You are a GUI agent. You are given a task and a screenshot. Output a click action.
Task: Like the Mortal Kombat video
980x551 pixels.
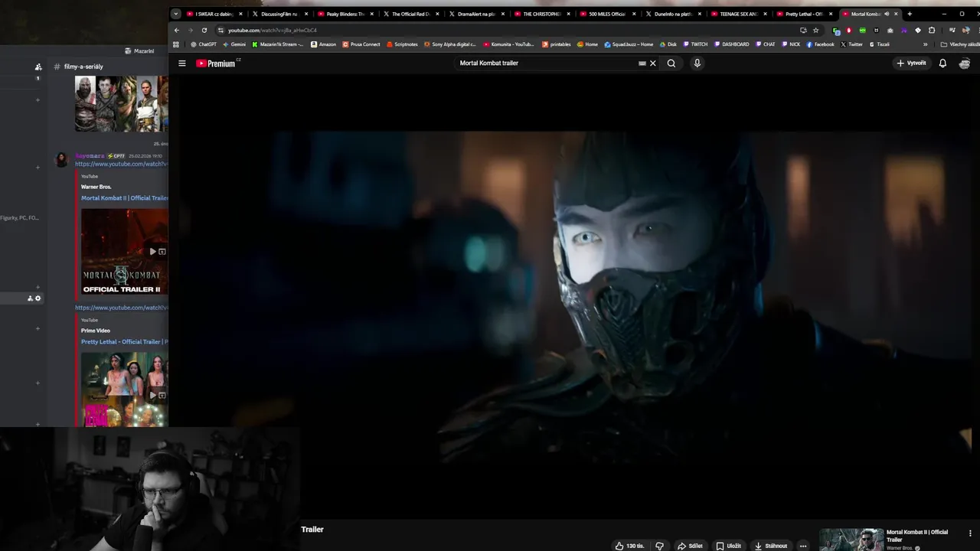click(629, 546)
